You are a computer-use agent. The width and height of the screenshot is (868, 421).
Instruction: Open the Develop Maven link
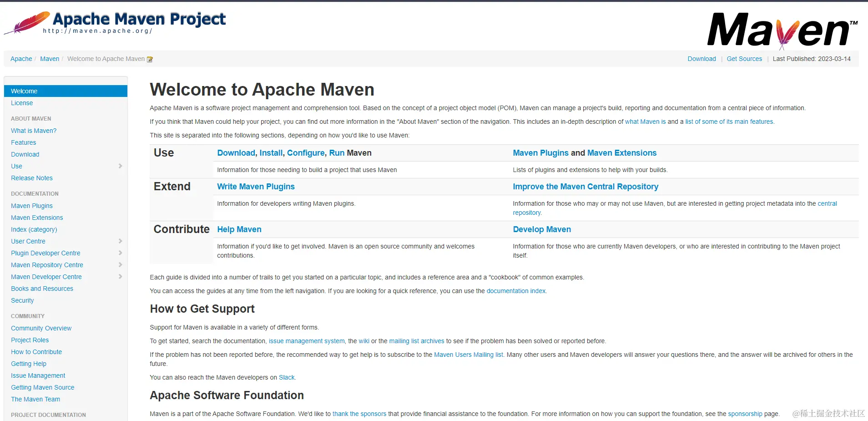(542, 229)
